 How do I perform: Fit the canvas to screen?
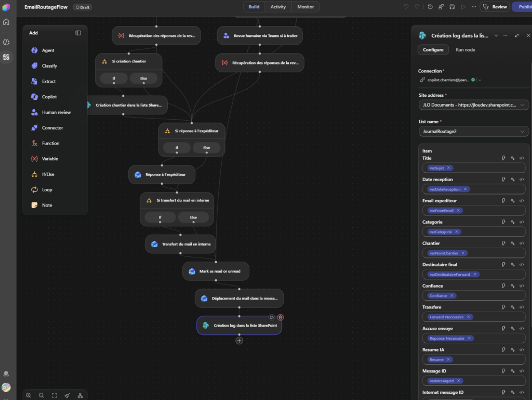(54, 396)
